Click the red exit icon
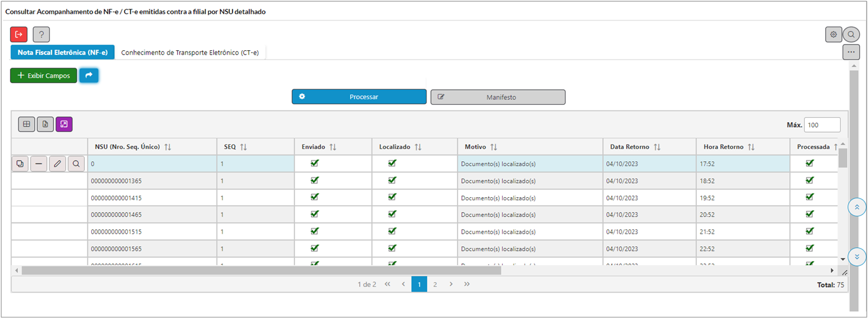Image resolution: width=868 pixels, height=318 pixels. (19, 35)
